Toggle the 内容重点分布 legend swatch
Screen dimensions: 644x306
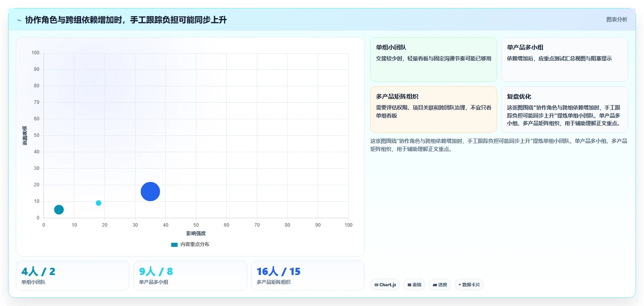coord(174,244)
